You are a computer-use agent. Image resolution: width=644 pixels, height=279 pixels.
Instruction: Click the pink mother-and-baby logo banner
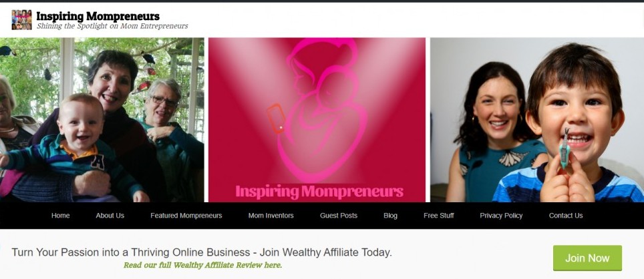[x=317, y=119]
